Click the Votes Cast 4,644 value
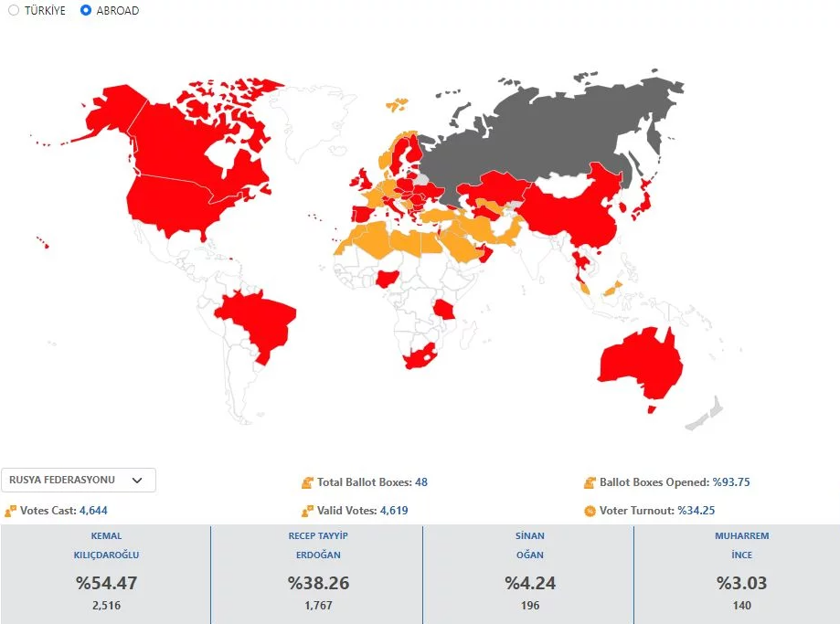 tap(100, 511)
